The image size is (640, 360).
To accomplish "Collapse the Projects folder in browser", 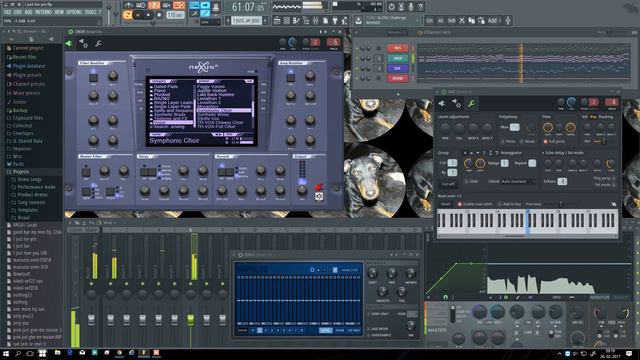I will point(20,172).
